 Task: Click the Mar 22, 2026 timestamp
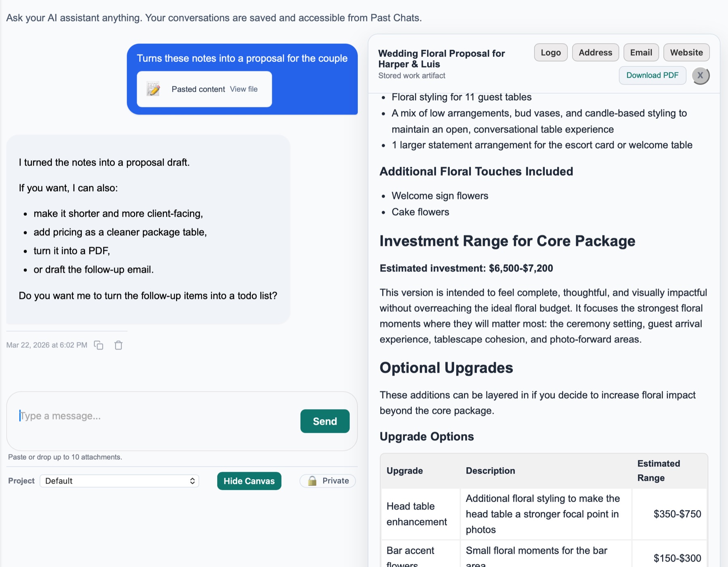pyautogui.click(x=47, y=345)
